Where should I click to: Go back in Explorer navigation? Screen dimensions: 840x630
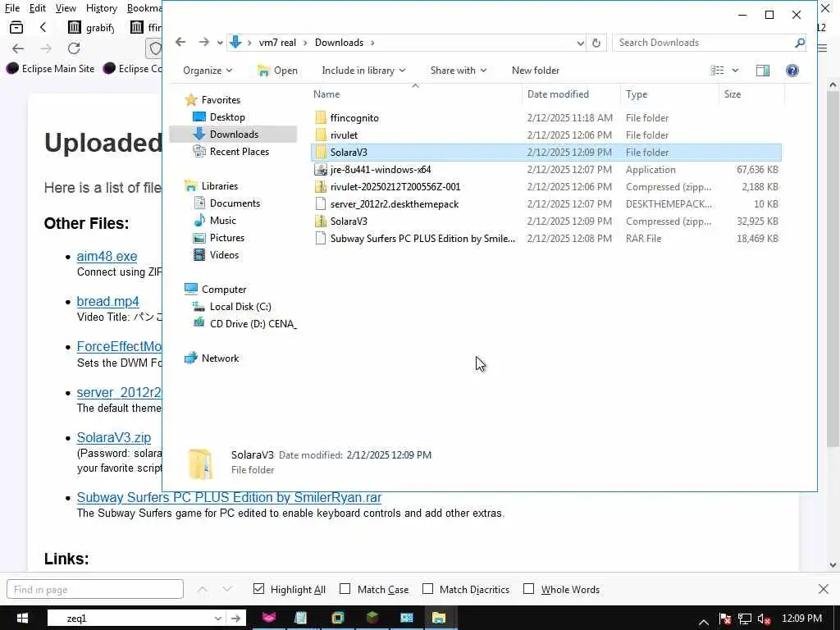[x=180, y=43]
